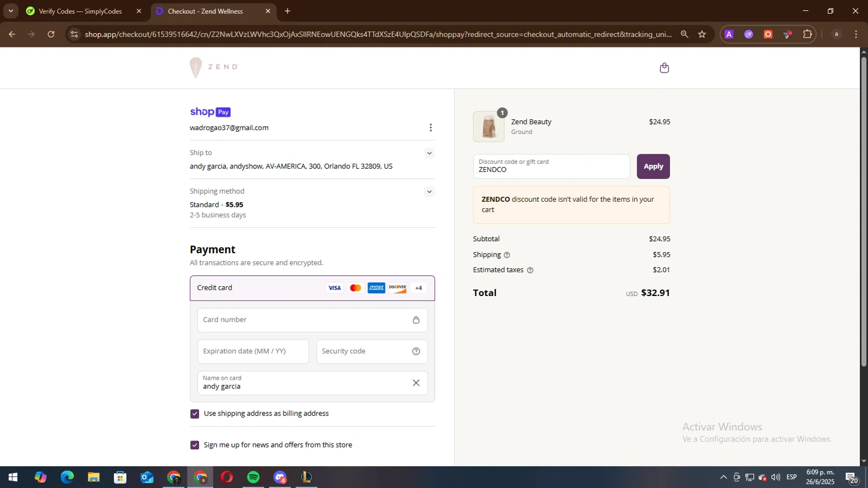Image resolution: width=868 pixels, height=488 pixels.
Task: Expand the Ship to address section
Action: (x=429, y=153)
